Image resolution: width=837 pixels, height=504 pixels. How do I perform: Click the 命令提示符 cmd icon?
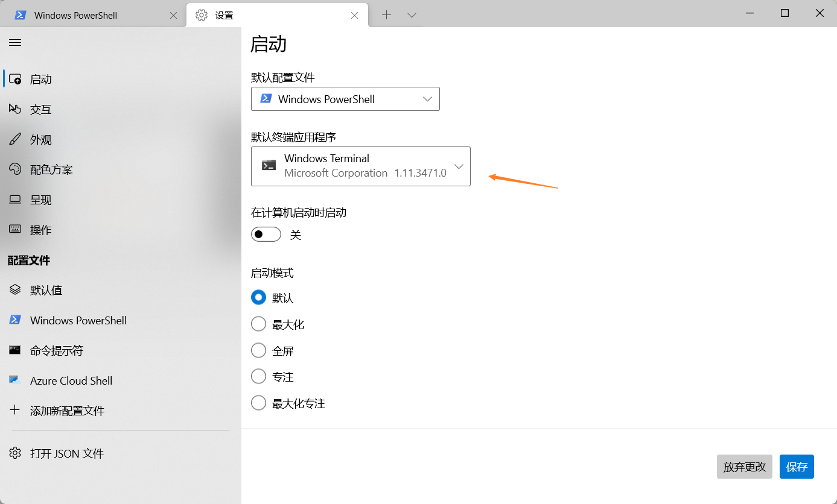pos(16,350)
